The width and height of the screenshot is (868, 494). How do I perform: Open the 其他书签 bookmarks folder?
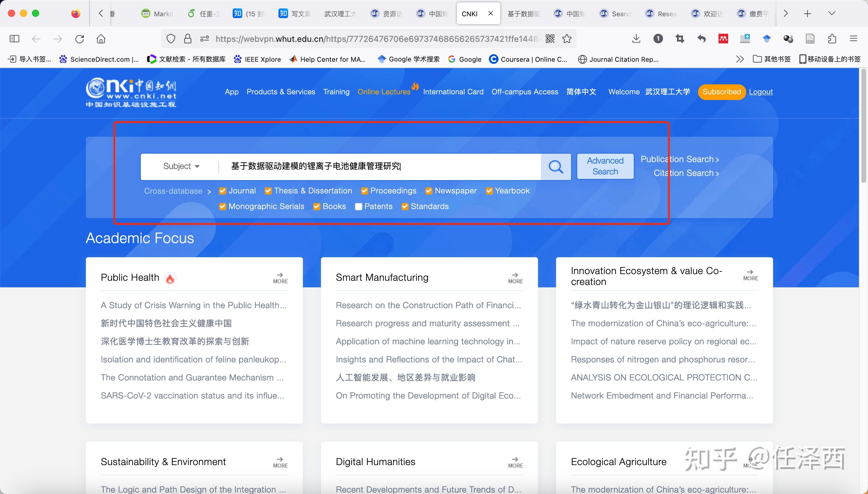coord(772,59)
